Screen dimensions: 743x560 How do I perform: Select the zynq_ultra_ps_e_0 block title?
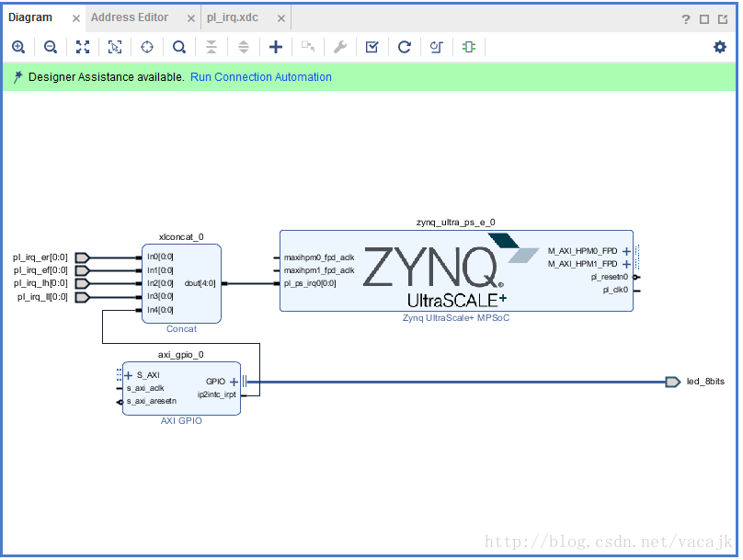click(456, 223)
